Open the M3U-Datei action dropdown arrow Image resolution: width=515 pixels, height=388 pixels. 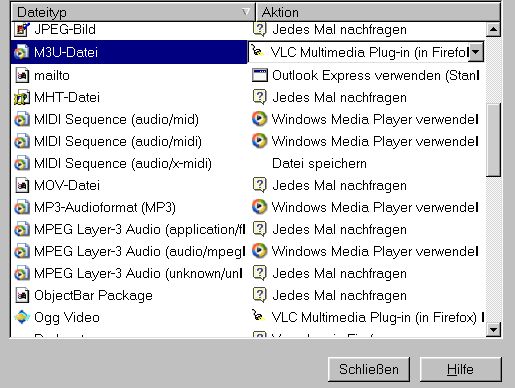tap(476, 52)
